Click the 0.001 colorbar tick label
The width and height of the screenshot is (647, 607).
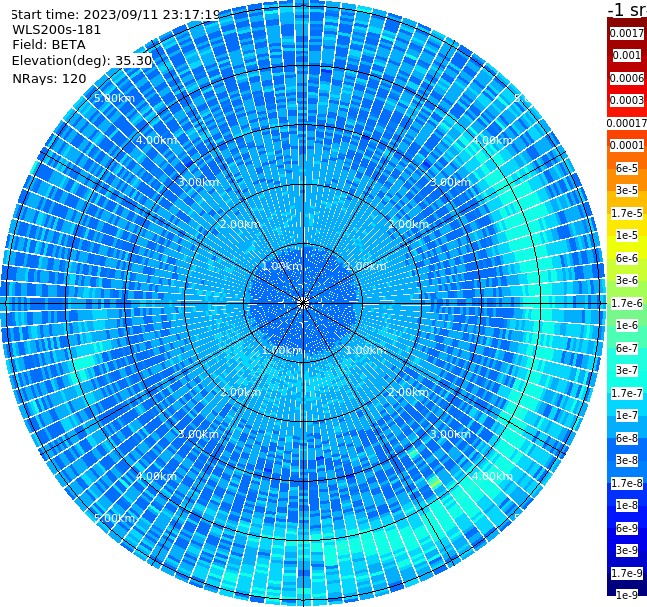pos(627,55)
